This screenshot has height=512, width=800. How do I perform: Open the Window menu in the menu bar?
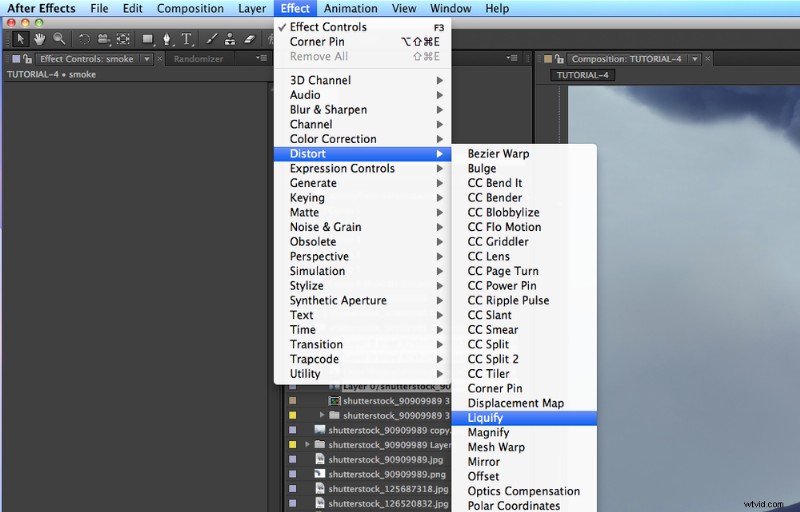click(x=451, y=8)
